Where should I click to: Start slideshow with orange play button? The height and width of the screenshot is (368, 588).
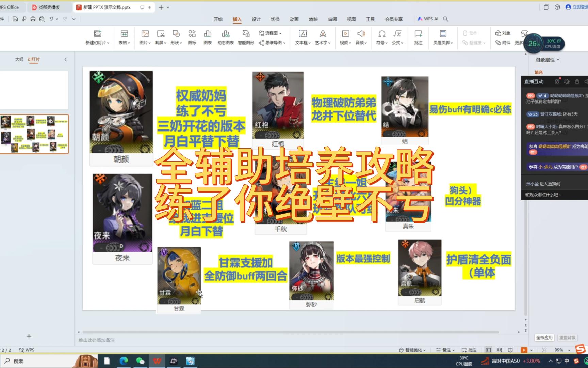pyautogui.click(x=524, y=350)
